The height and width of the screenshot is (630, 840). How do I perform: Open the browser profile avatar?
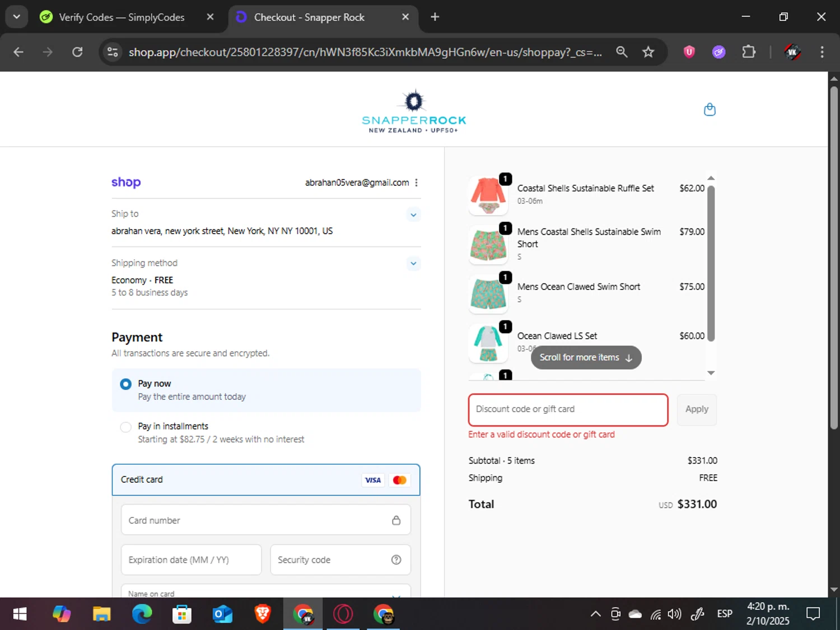[x=792, y=52]
